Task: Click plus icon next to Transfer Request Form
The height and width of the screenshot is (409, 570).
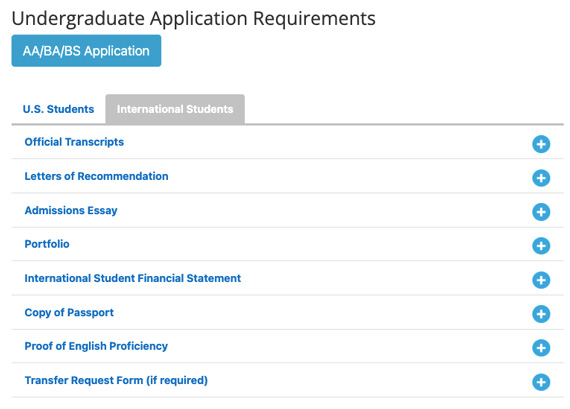Action: click(x=541, y=382)
